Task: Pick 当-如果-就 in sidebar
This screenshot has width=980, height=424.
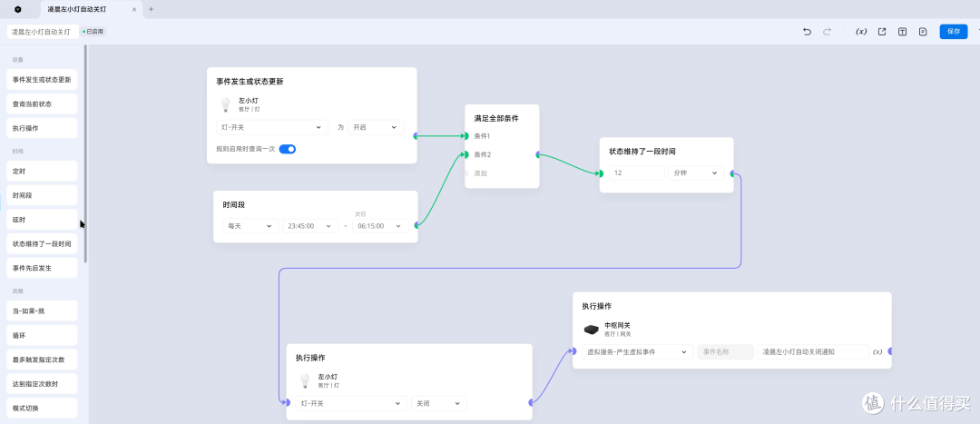Action: pyautogui.click(x=42, y=311)
